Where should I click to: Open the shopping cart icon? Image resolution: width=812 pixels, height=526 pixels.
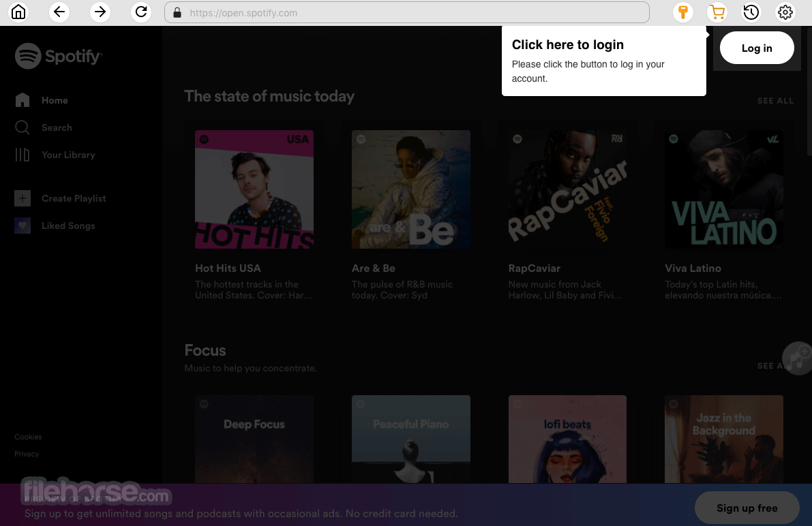pos(717,12)
